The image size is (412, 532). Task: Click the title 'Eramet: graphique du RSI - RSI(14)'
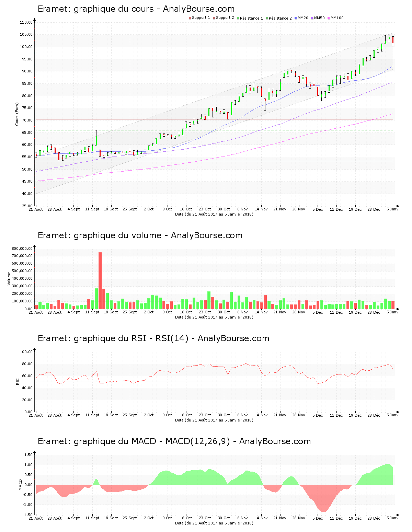(x=113, y=338)
